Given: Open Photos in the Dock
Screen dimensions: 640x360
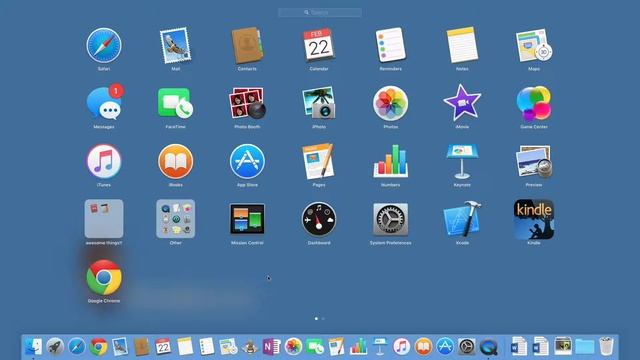Looking at the screenshot, I should [x=293, y=347].
